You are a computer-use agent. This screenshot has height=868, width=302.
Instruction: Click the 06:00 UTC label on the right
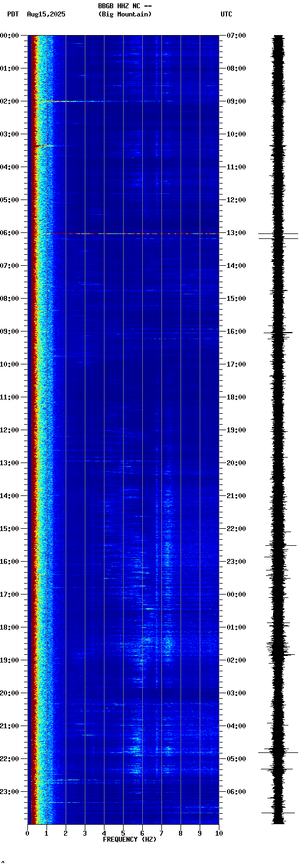pos(236,792)
